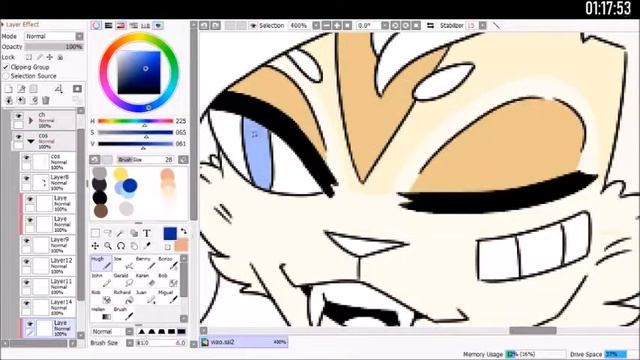Select the Move tool
The width and height of the screenshot is (640, 360).
95,246
